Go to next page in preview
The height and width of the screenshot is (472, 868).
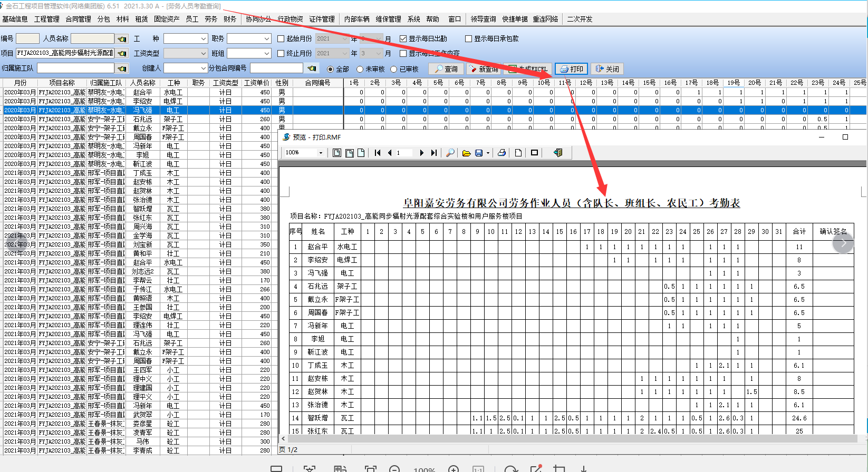click(x=421, y=153)
